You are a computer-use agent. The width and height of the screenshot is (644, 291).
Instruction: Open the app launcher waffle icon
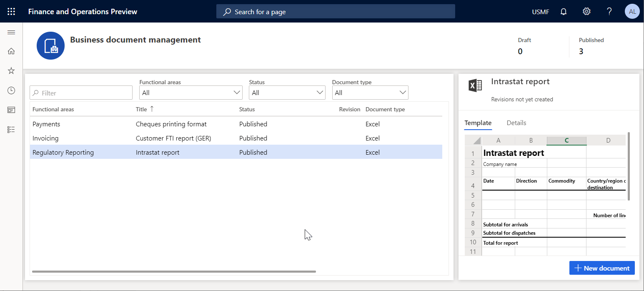point(11,12)
